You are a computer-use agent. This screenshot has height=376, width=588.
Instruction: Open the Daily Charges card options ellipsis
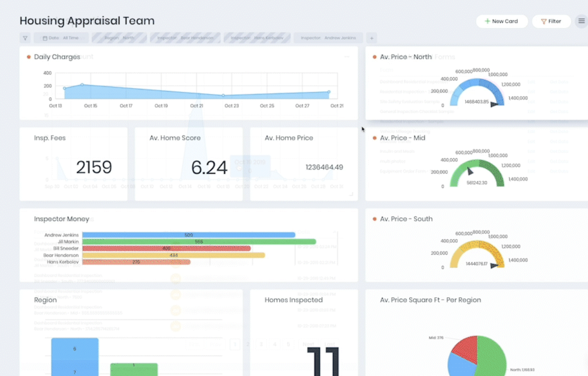coord(347,57)
